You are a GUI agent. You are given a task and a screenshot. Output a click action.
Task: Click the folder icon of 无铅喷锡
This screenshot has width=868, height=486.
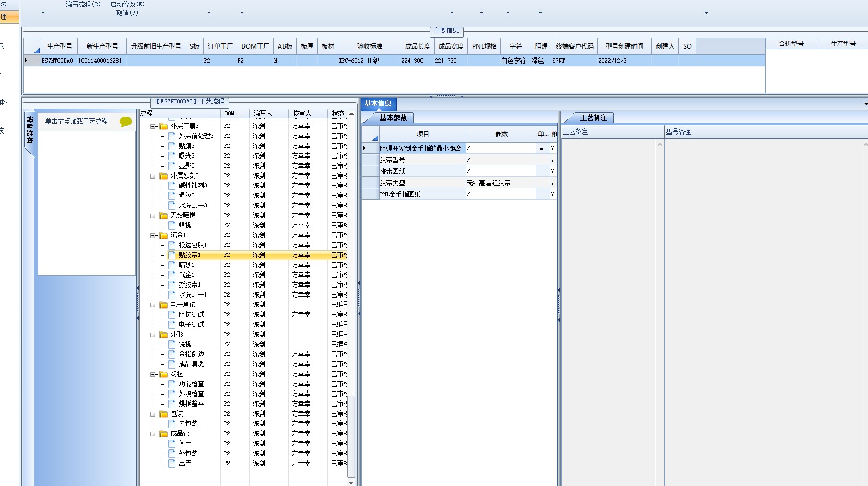163,216
